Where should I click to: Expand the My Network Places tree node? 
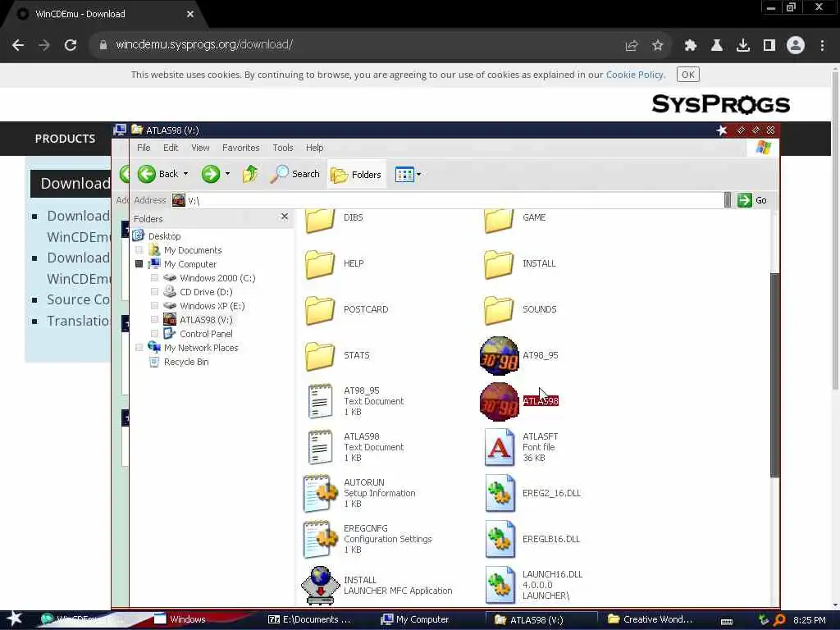[x=139, y=348]
